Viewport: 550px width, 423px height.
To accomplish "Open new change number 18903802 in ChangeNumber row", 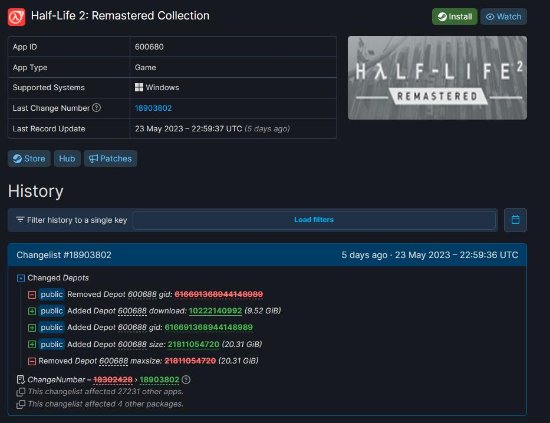I will pos(159,380).
